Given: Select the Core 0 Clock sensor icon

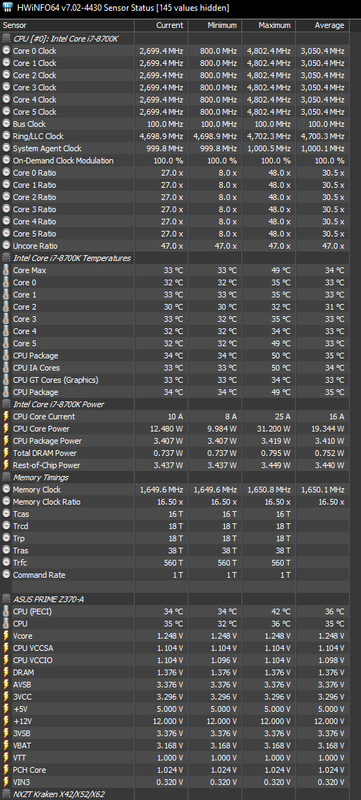Looking at the screenshot, I should pos(6,51).
